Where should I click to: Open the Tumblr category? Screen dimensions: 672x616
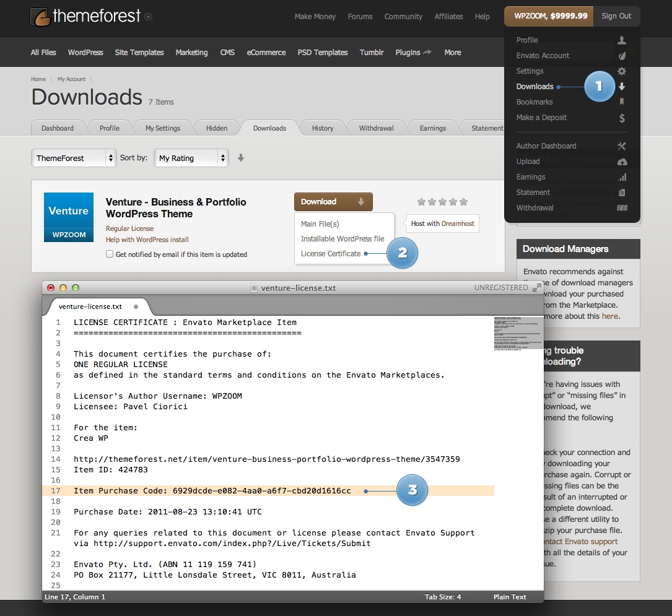coord(372,52)
